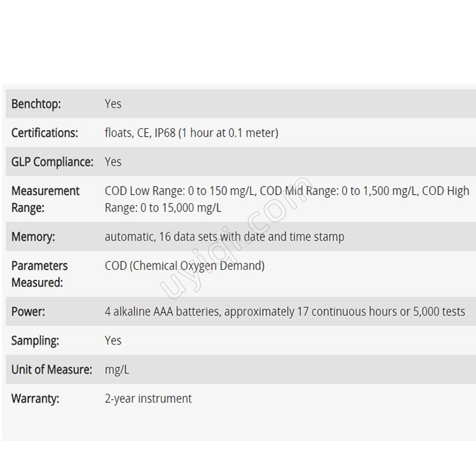476x476 pixels.
Task: Select the Sampling Yes value
Action: (x=113, y=341)
